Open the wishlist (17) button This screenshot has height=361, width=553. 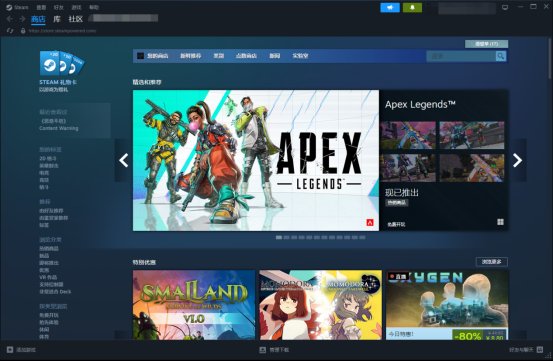click(486, 44)
